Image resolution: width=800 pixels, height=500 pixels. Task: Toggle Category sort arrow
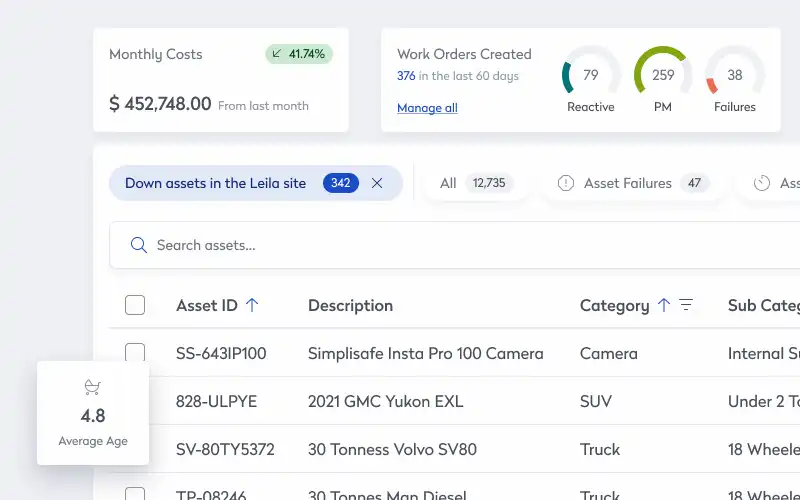click(x=664, y=305)
